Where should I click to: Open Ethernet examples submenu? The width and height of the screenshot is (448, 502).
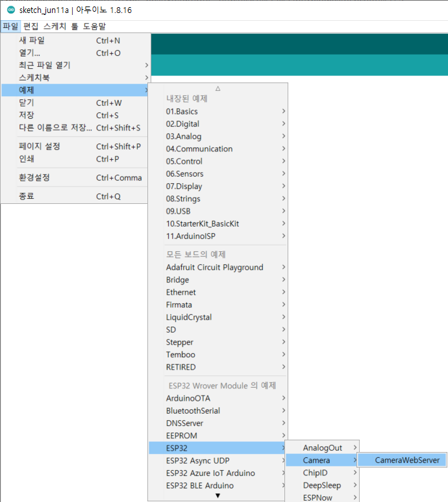pos(218,292)
